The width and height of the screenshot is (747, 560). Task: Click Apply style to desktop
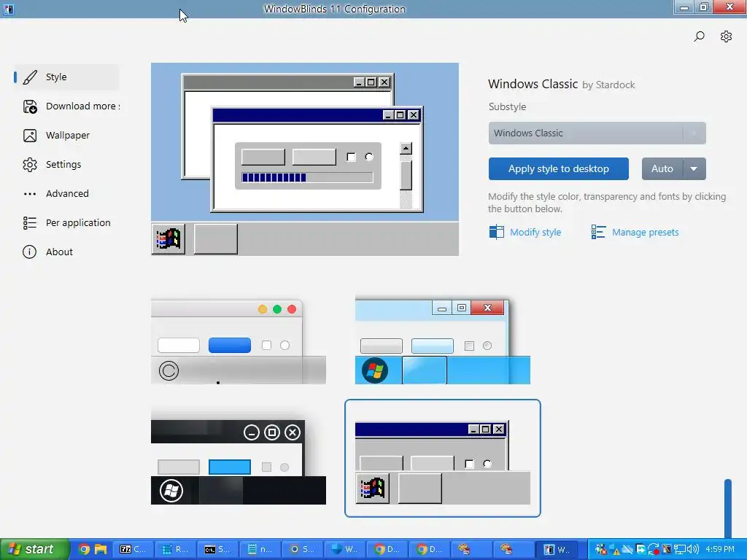558,168
